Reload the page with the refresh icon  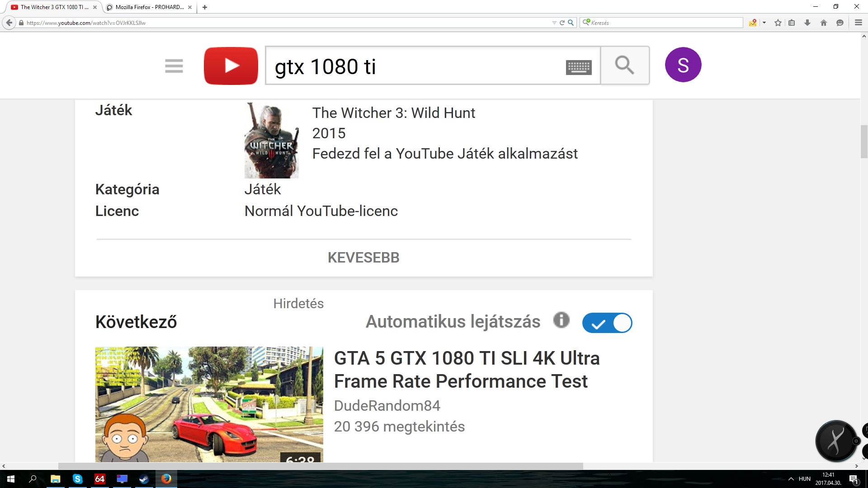(x=562, y=23)
